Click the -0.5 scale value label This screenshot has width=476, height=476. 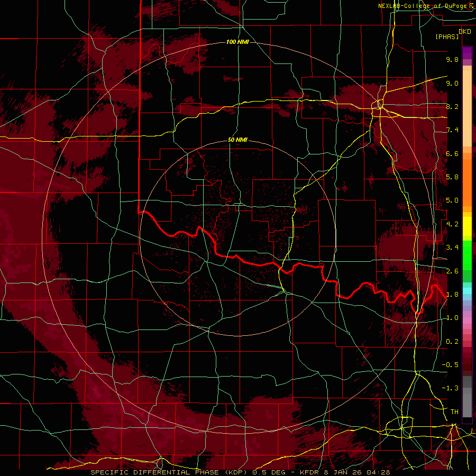click(450, 364)
